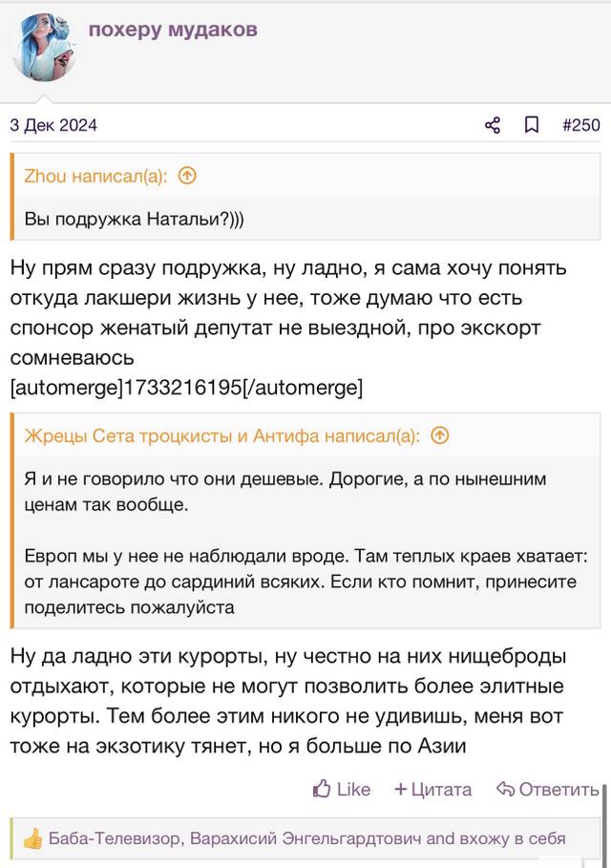This screenshot has width=611, height=868.
Task: Click the thumbs-up Like icon
Action: tap(322, 789)
